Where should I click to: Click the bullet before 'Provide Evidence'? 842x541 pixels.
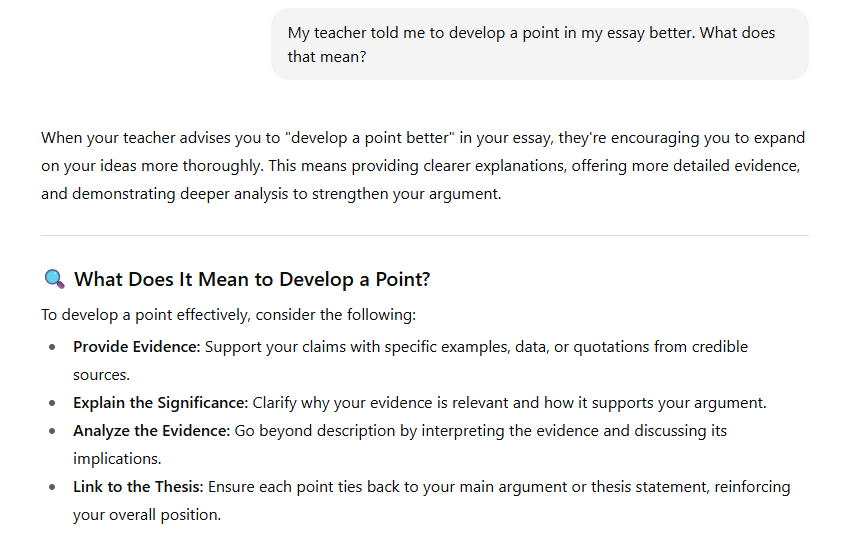[52, 347]
